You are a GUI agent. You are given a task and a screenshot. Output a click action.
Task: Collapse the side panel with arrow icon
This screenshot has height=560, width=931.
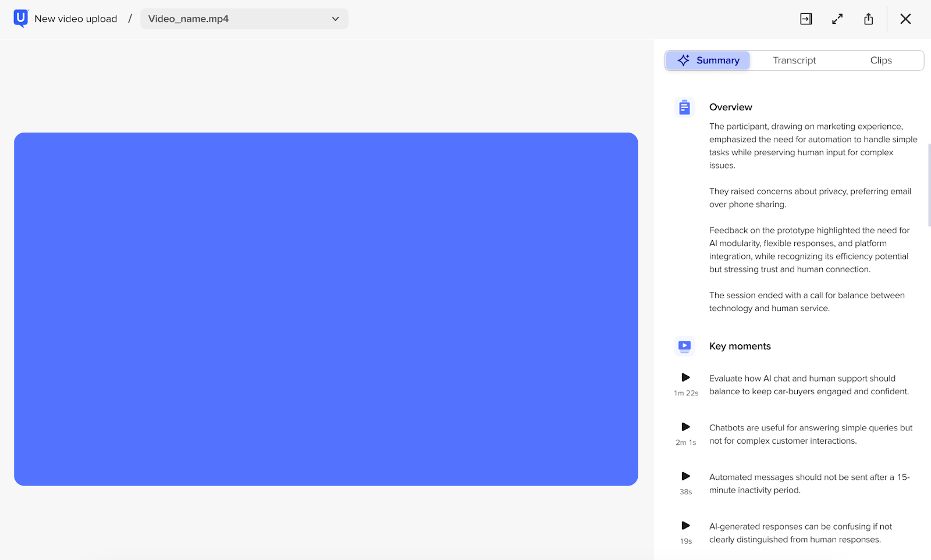coord(806,19)
